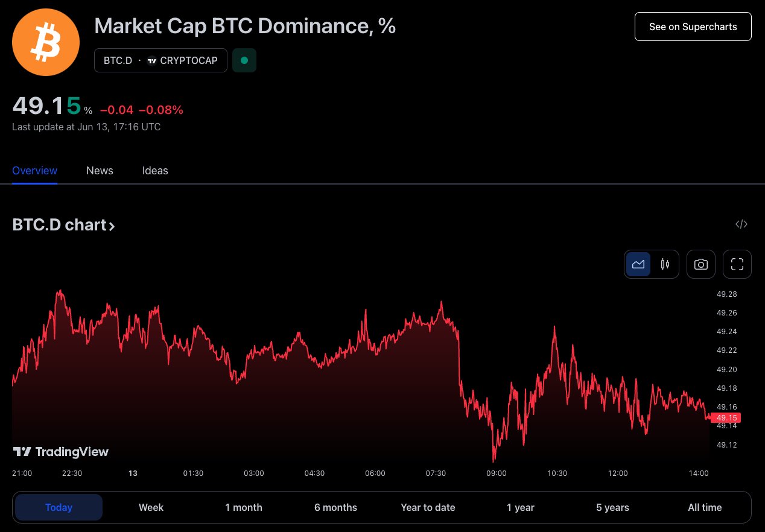Click the 49.28 price axis label
765x532 pixels.
pos(726,294)
